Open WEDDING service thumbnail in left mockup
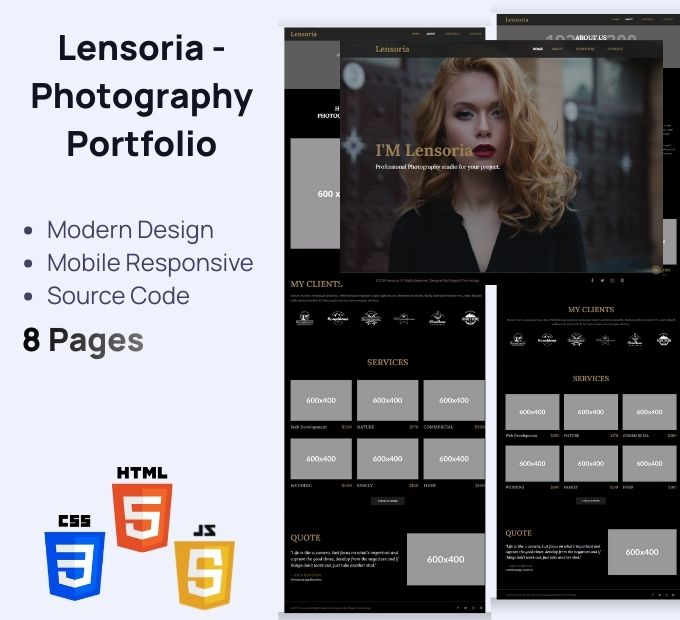Image resolution: width=680 pixels, height=620 pixels. pyautogui.click(x=321, y=459)
